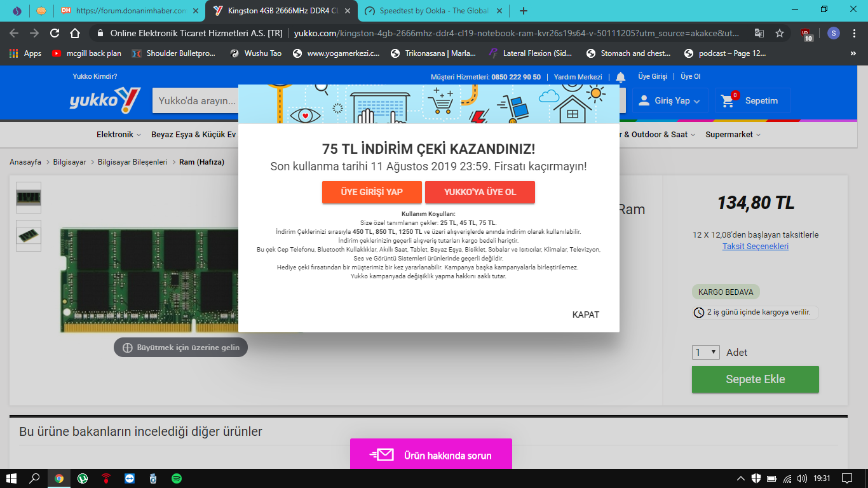This screenshot has height=488, width=868.
Task: Select first RAM product thumbnail
Action: click(29, 197)
